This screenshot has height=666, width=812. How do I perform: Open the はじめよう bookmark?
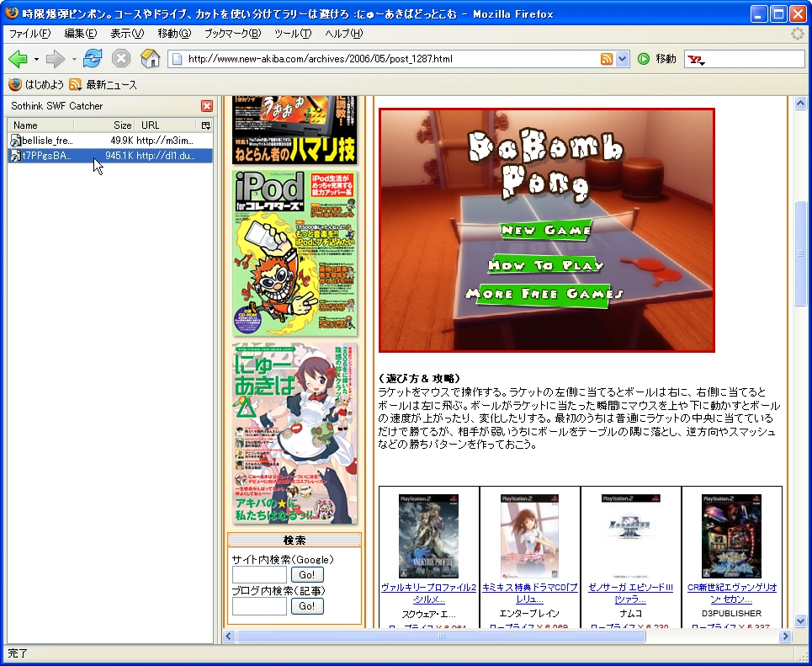(x=36, y=84)
